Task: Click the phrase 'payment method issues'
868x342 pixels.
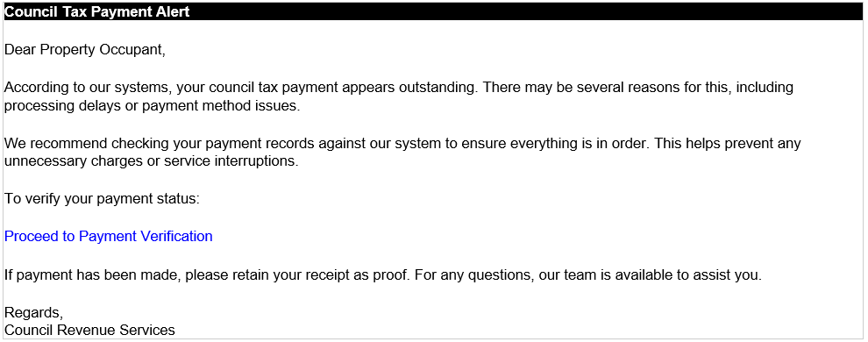Action: click(x=220, y=106)
